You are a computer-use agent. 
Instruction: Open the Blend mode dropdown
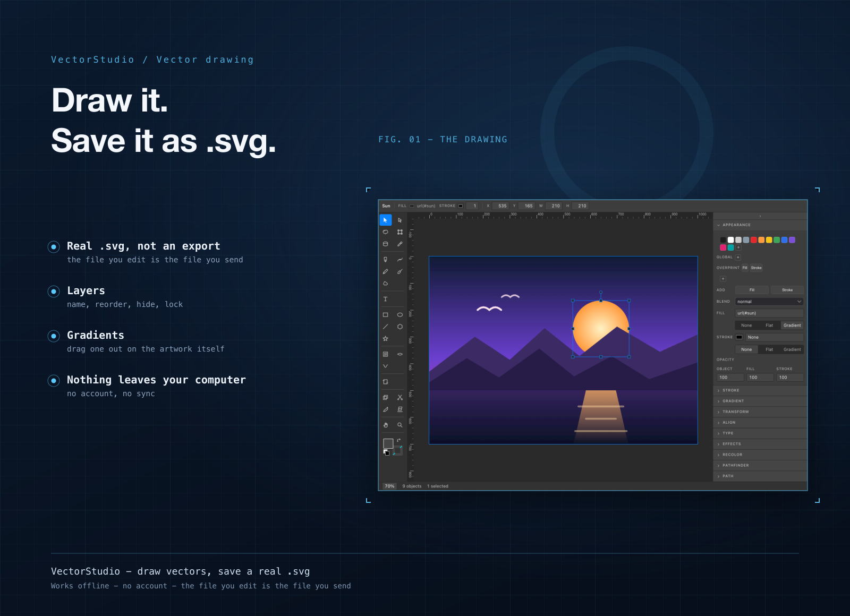pos(769,302)
